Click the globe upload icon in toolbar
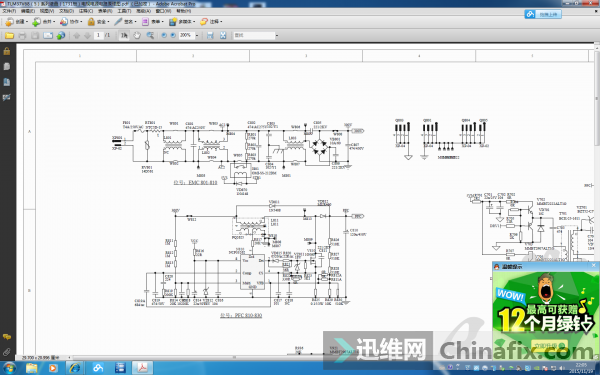This screenshot has height=375, width=600. coord(61,36)
